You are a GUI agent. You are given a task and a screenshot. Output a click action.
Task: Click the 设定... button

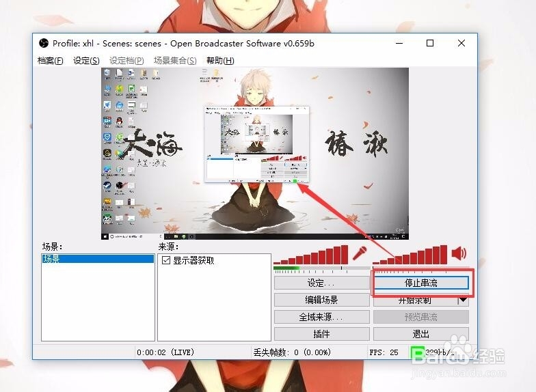321,283
